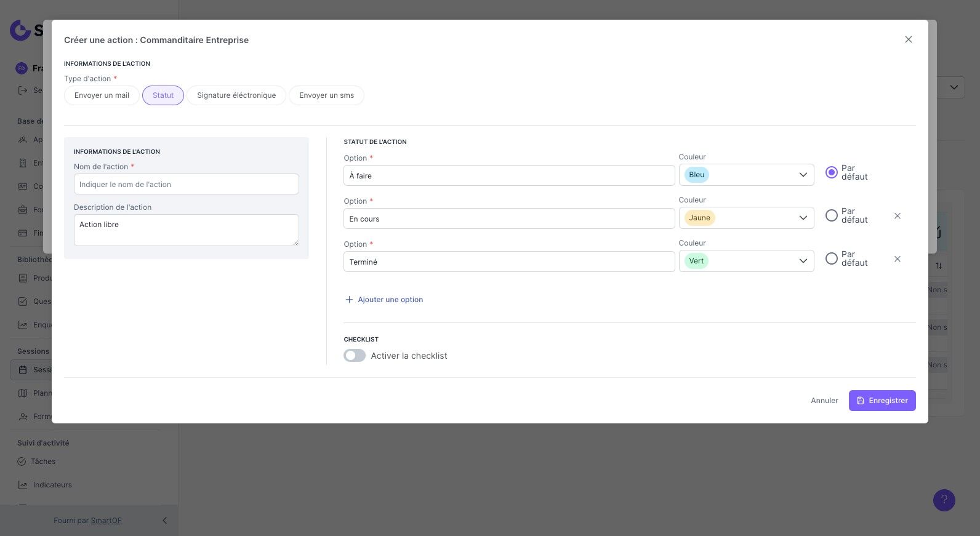
Task: Set En cours as Par défaut
Action: [831, 215]
